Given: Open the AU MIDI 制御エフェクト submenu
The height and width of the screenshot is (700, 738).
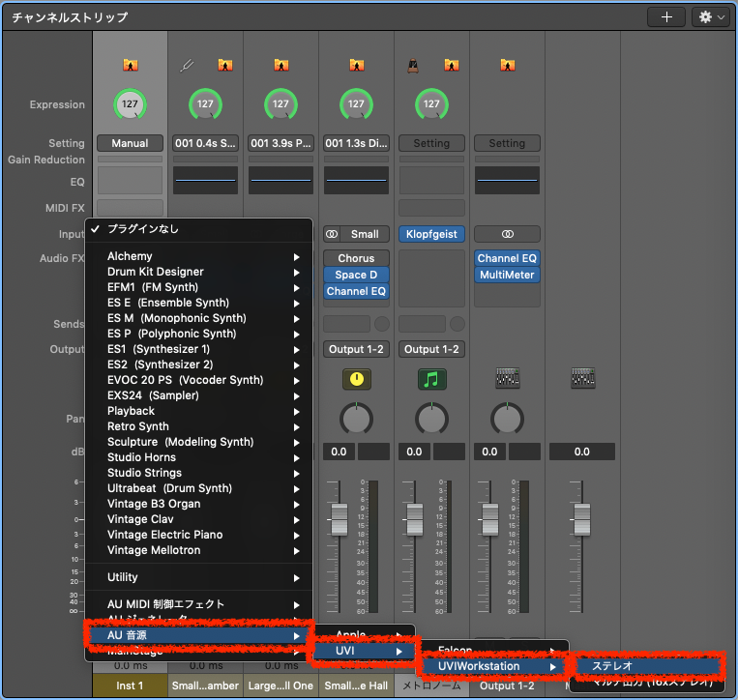Looking at the screenshot, I should [198, 604].
